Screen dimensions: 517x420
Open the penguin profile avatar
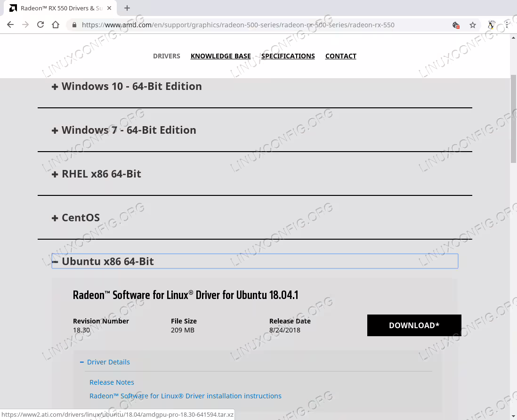(491, 25)
